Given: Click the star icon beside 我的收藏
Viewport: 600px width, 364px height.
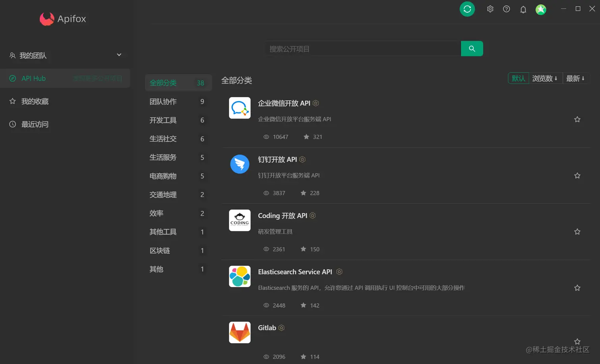Looking at the screenshot, I should pos(13,101).
